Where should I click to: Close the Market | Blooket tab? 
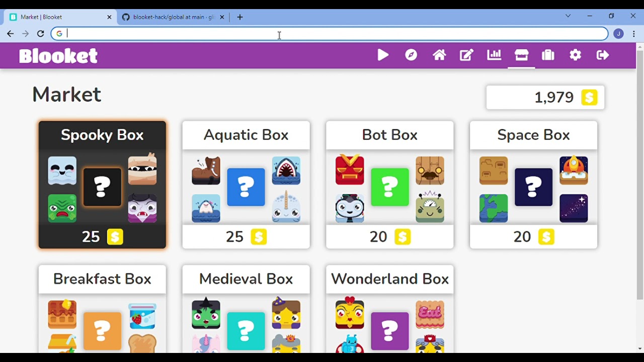(x=109, y=17)
